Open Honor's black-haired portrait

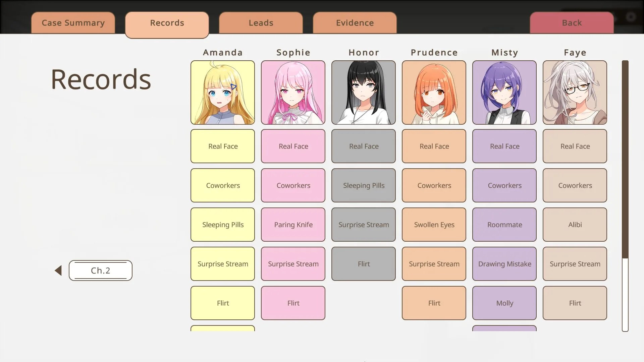[x=364, y=93]
